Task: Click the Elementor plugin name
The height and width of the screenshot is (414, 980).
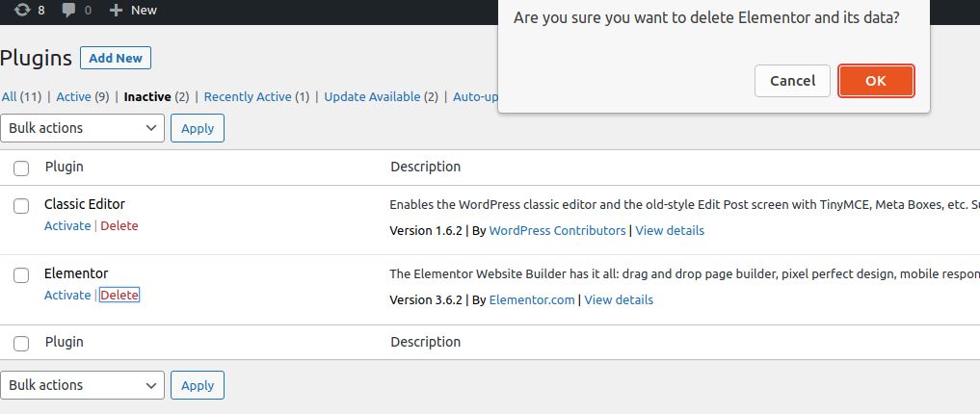Action: pyautogui.click(x=76, y=273)
